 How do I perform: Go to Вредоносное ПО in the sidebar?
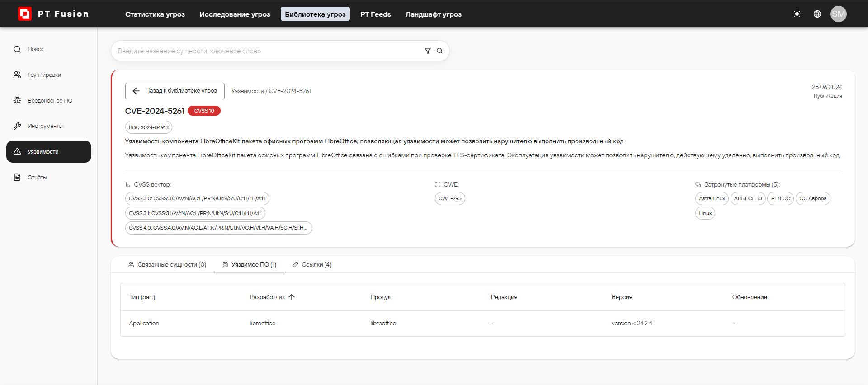(x=50, y=101)
